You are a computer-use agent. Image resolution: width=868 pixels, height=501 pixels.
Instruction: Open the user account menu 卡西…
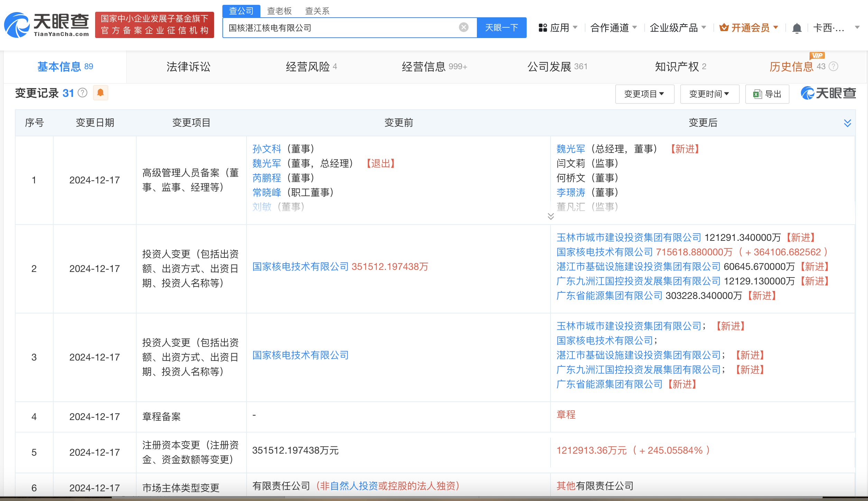pos(836,28)
